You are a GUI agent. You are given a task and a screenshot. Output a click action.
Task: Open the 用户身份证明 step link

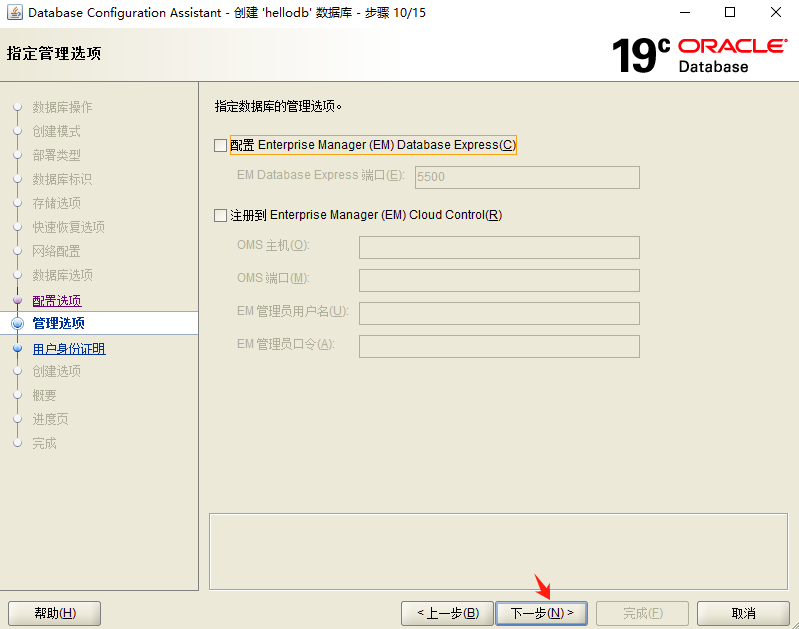[x=69, y=349]
